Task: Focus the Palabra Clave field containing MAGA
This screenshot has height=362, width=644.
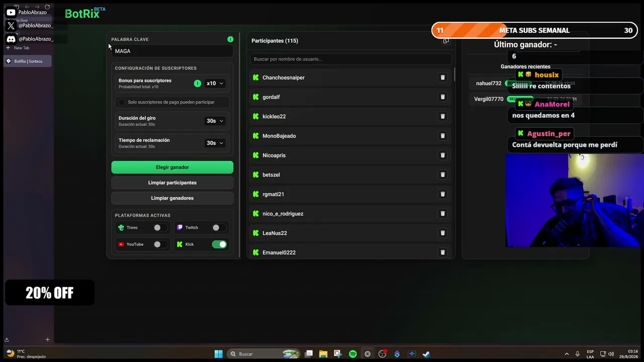Action: coord(172,51)
